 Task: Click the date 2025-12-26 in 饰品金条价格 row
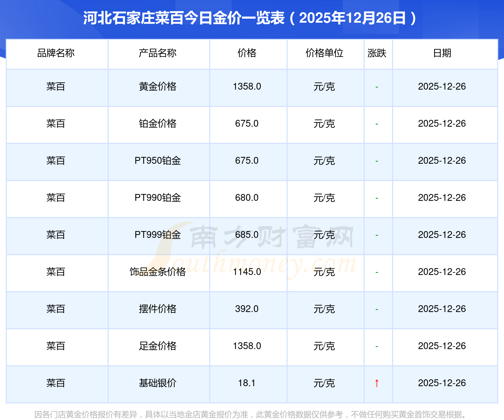click(x=442, y=272)
